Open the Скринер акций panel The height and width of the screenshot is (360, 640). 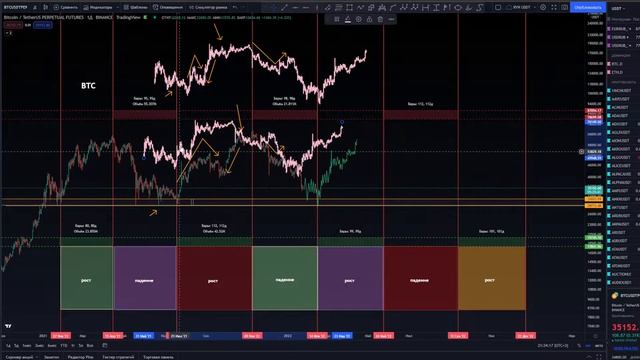click(19, 357)
